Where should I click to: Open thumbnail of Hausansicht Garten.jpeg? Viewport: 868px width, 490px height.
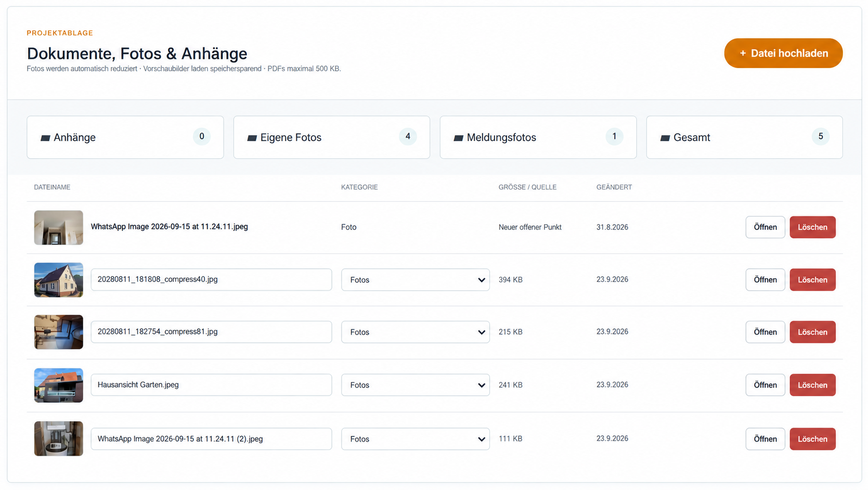point(58,385)
